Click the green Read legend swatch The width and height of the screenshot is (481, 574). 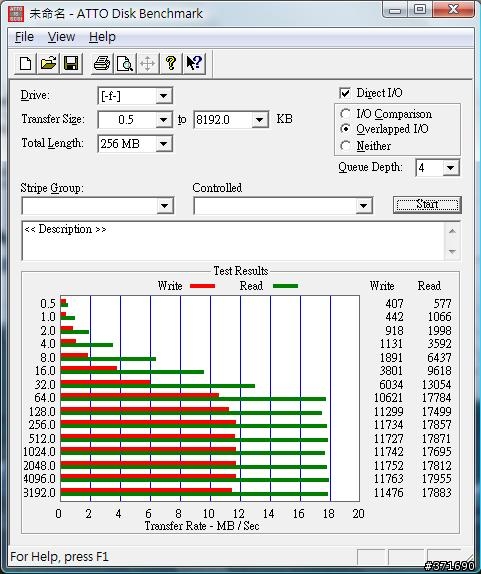click(286, 286)
